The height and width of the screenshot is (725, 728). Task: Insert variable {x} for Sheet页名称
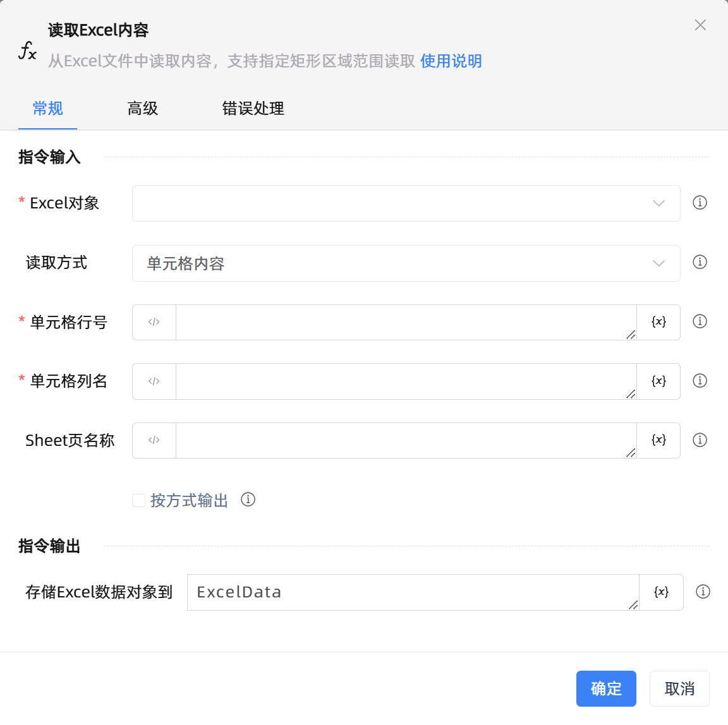(x=658, y=440)
